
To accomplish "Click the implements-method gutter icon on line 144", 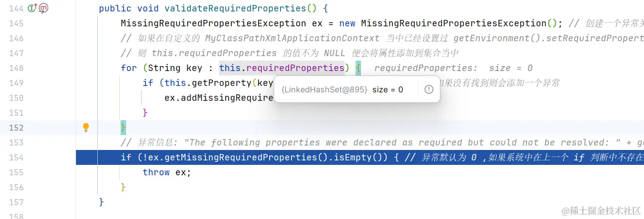I will (x=33, y=8).
